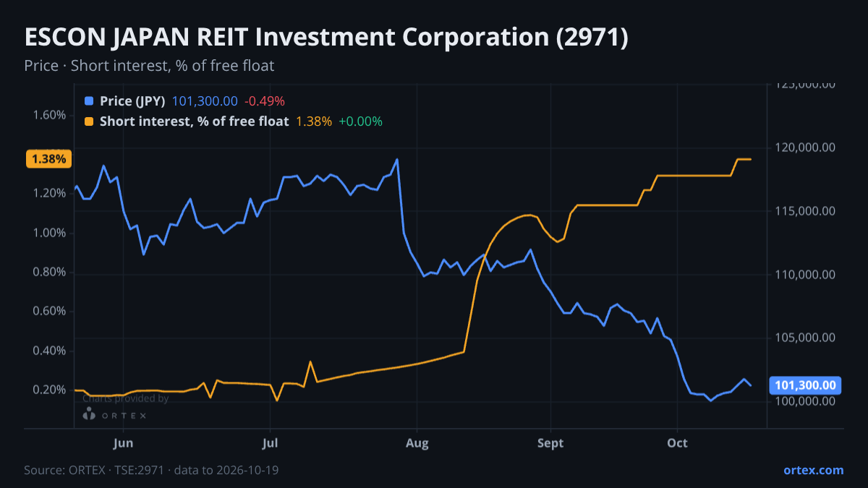
Task: Click the 115,000.00 right axis label
Action: tap(805, 211)
